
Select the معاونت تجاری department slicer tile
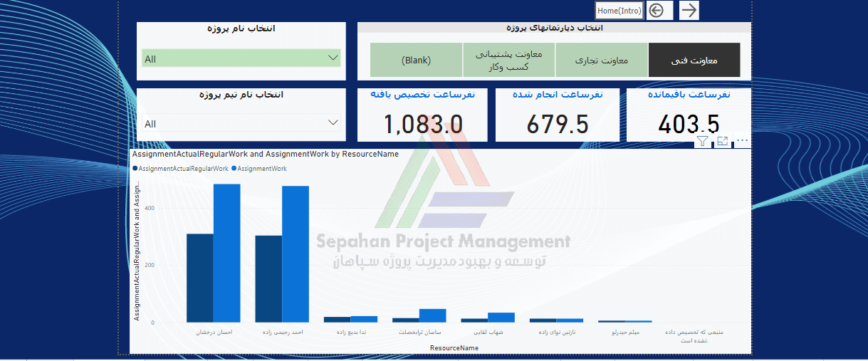pos(602,60)
